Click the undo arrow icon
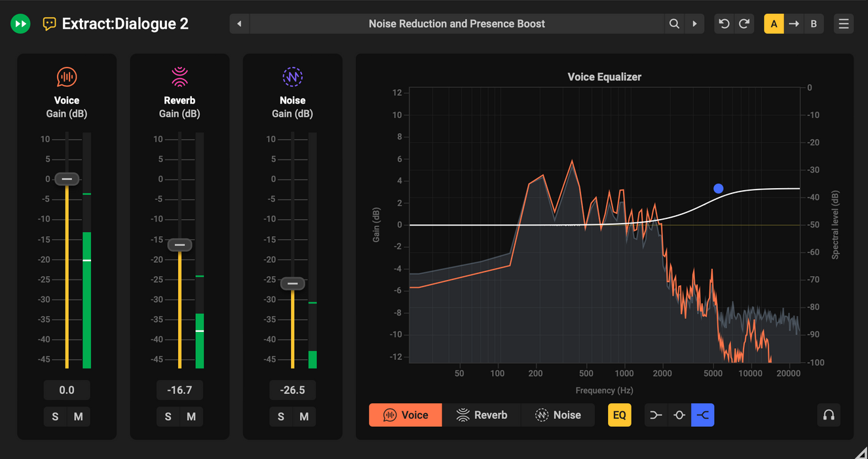 click(724, 24)
